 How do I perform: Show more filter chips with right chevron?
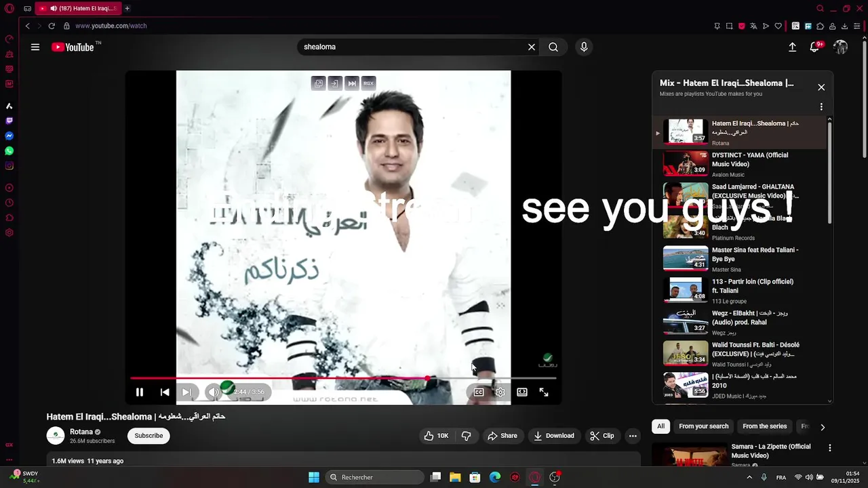tap(823, 427)
